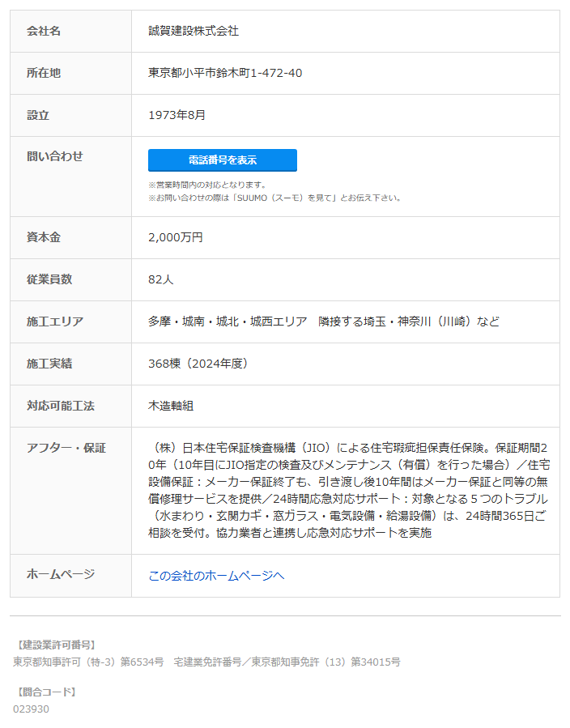Image resolution: width=570 pixels, height=728 pixels.
Task: Click capital value 2,000万円
Action: pos(176,237)
